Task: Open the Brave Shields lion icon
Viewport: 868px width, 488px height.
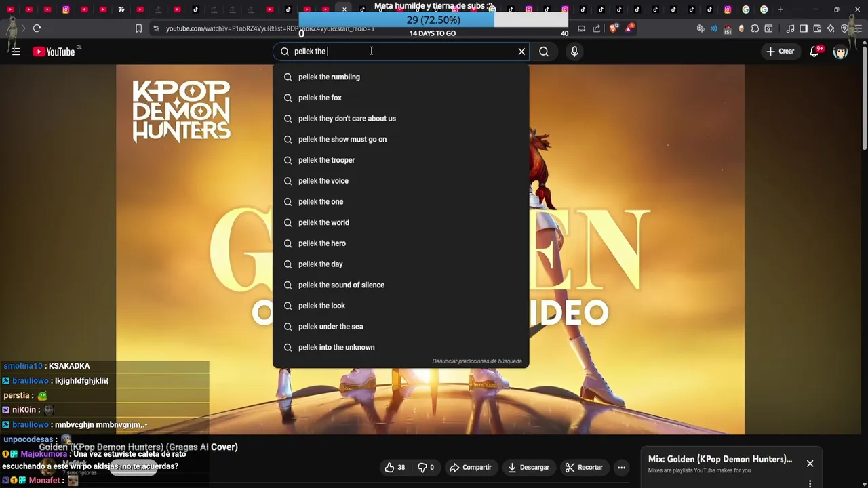Action: point(614,28)
